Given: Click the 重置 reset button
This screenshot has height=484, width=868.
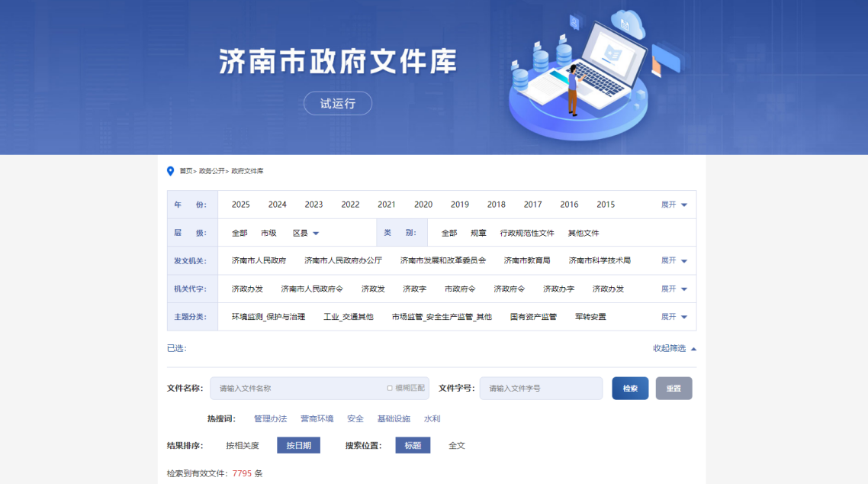Looking at the screenshot, I should click(x=674, y=389).
